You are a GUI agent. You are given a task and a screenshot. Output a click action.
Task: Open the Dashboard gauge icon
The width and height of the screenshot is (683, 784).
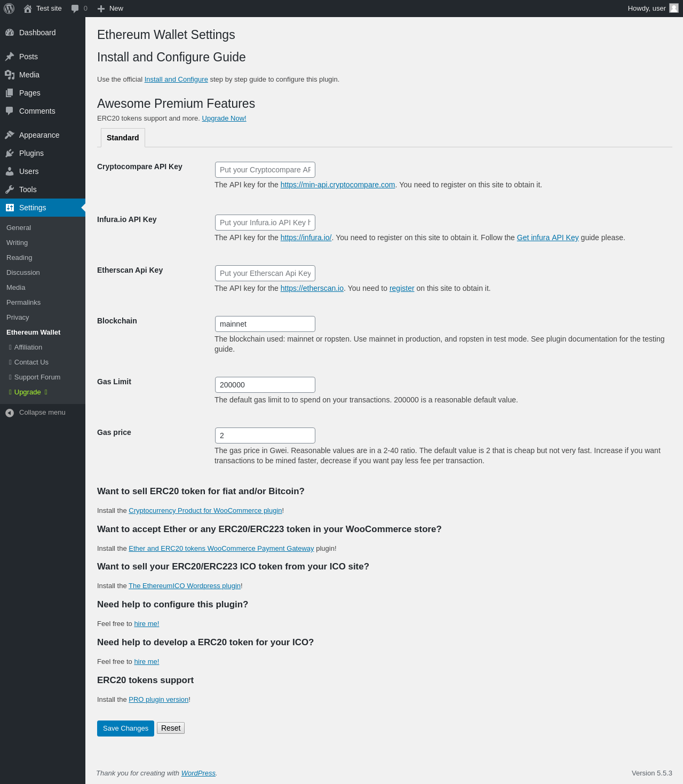(x=10, y=33)
